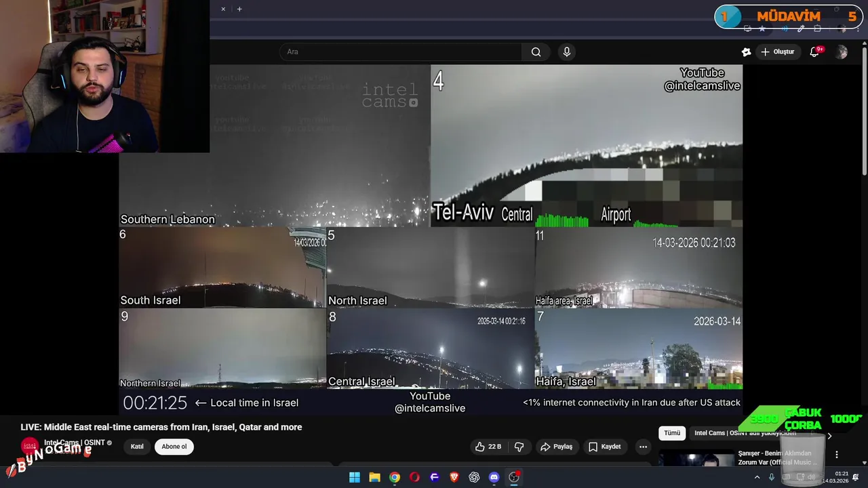Show hidden system tray icons
Image resolution: width=868 pixels, height=488 pixels.
pos(759,477)
